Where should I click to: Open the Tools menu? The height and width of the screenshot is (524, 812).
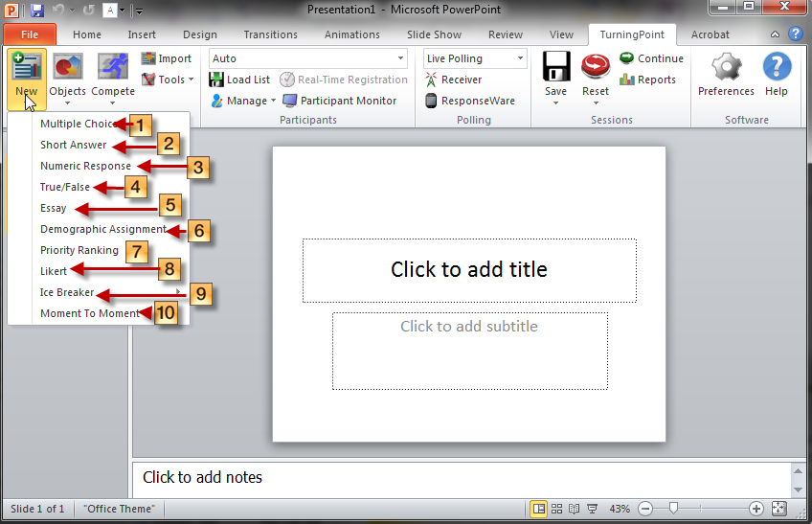168,80
